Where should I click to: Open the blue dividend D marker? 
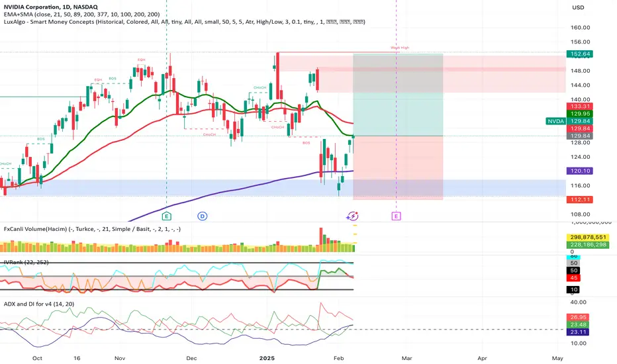tap(203, 216)
